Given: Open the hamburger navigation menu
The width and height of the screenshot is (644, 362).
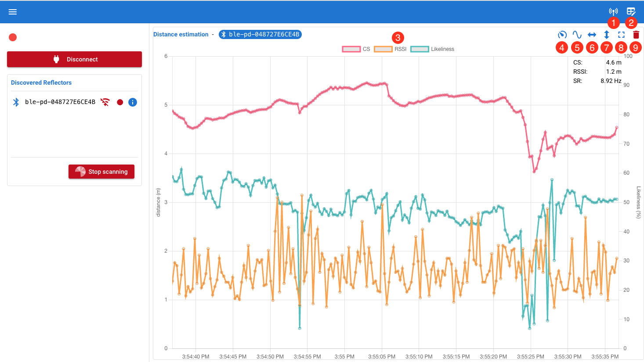Looking at the screenshot, I should pyautogui.click(x=12, y=11).
